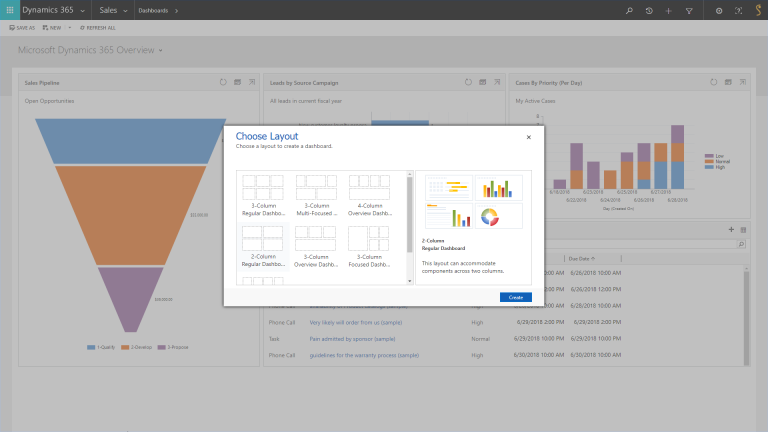This screenshot has height=432, width=768.
Task: Open the search magnifier in top bar
Action: (629, 10)
